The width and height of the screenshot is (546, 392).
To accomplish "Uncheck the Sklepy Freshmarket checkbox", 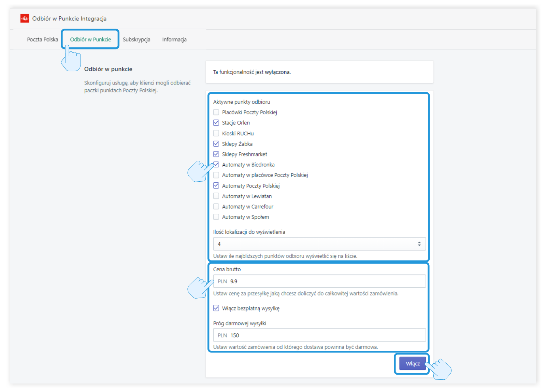I will point(216,154).
